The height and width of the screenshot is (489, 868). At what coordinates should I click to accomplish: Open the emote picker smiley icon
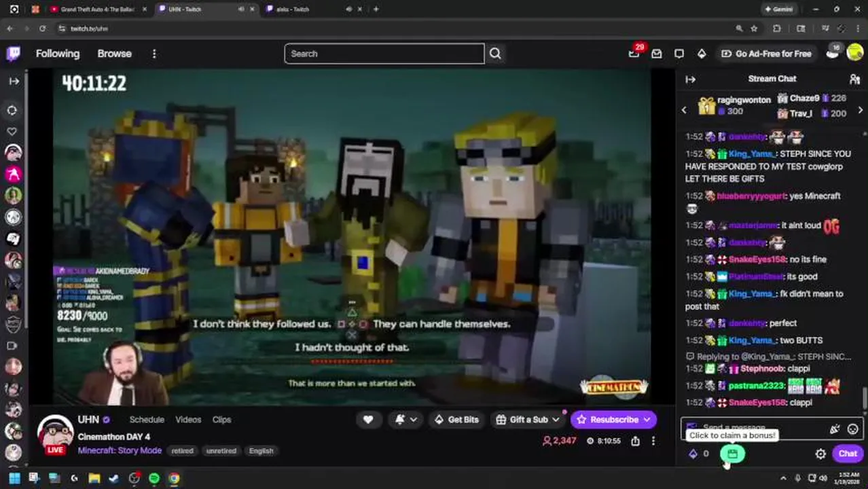[x=852, y=429]
